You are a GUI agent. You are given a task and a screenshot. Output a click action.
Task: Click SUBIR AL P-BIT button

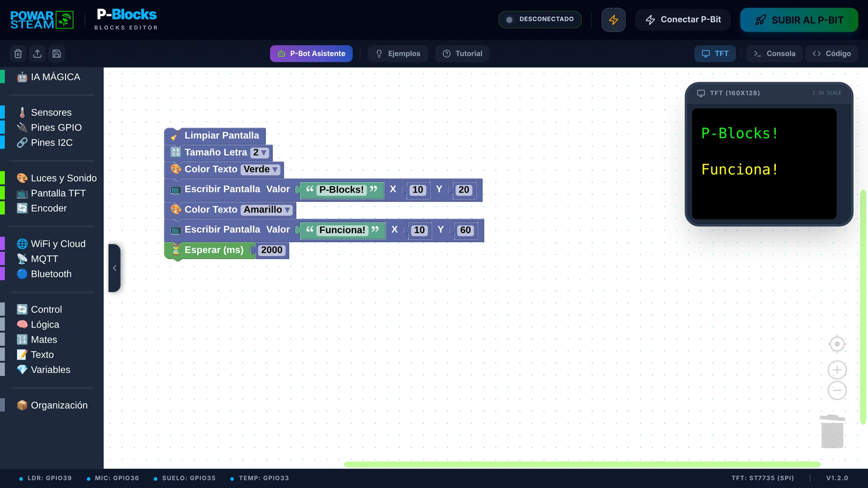click(799, 20)
